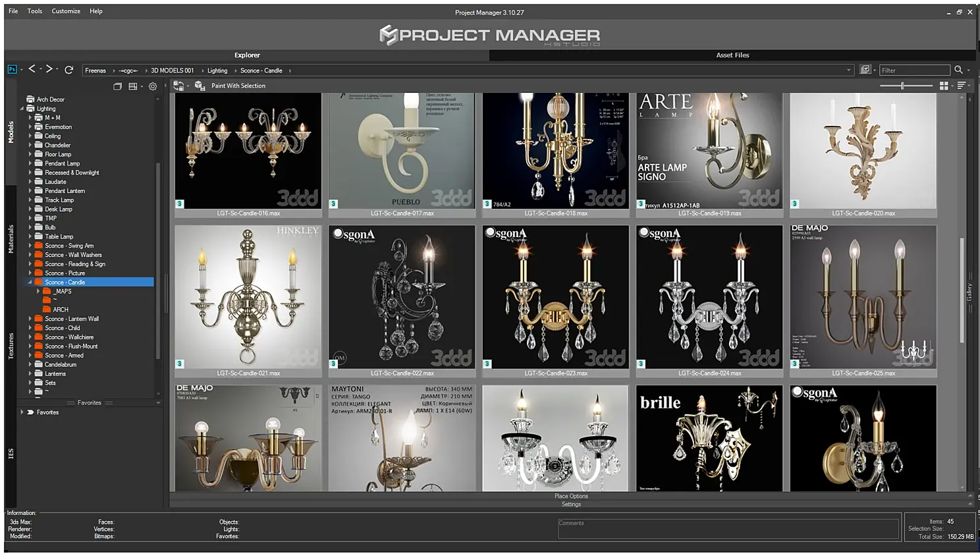Expand the Favorites tree node
The width and height of the screenshot is (980, 554).
tap(22, 412)
